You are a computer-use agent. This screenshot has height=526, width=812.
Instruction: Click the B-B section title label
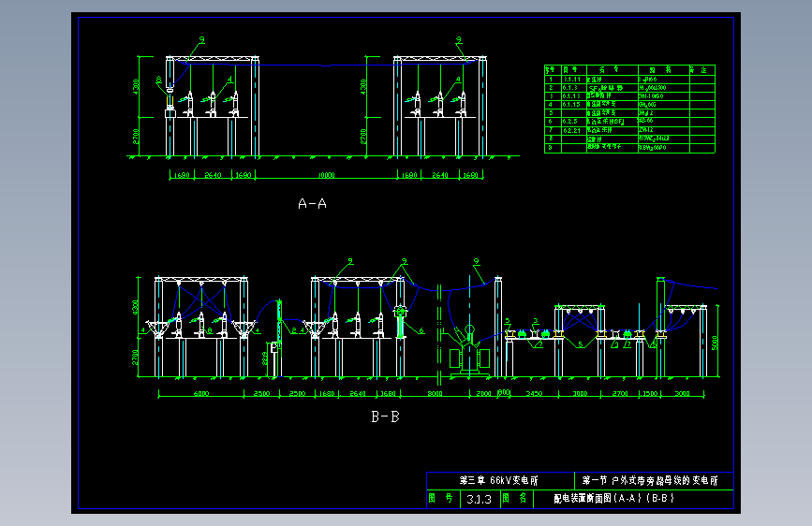(x=385, y=416)
